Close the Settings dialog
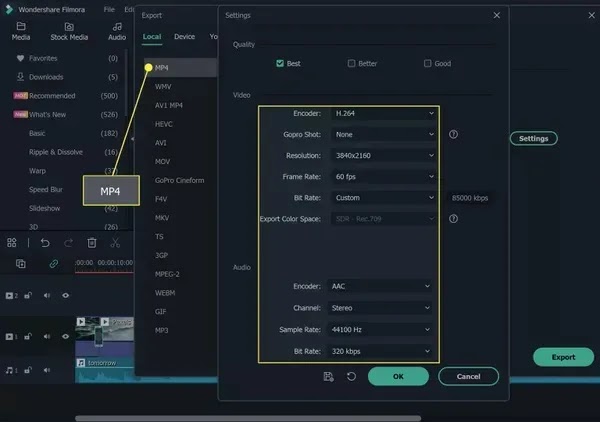The height and width of the screenshot is (422, 600). point(497,15)
